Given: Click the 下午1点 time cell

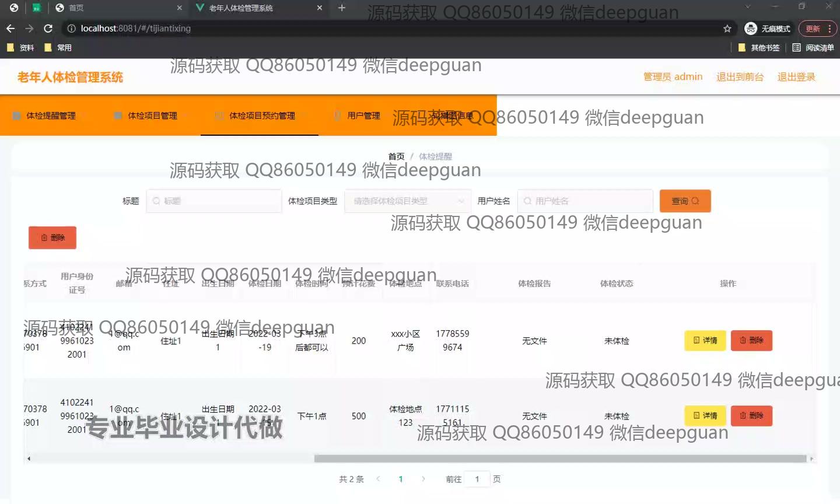Looking at the screenshot, I should tap(311, 416).
